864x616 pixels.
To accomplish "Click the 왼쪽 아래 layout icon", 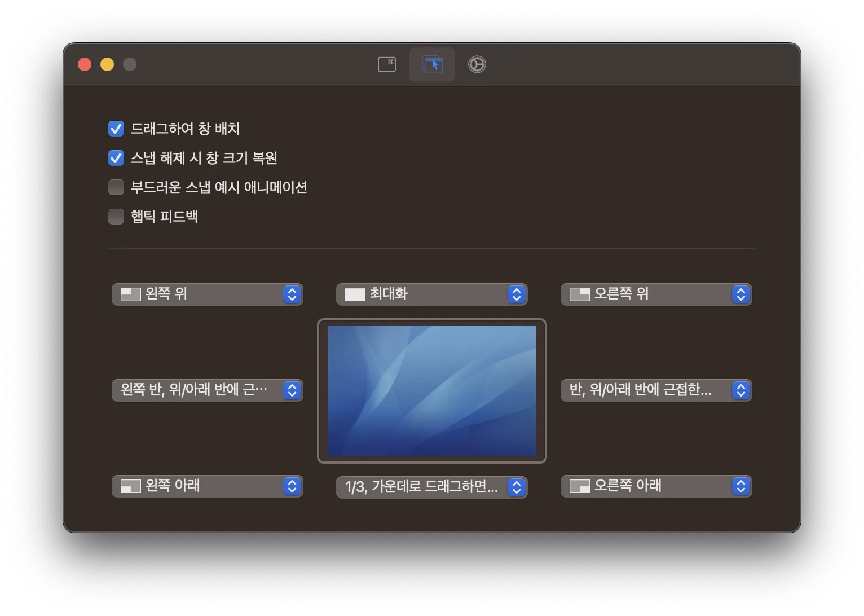I will coord(131,486).
